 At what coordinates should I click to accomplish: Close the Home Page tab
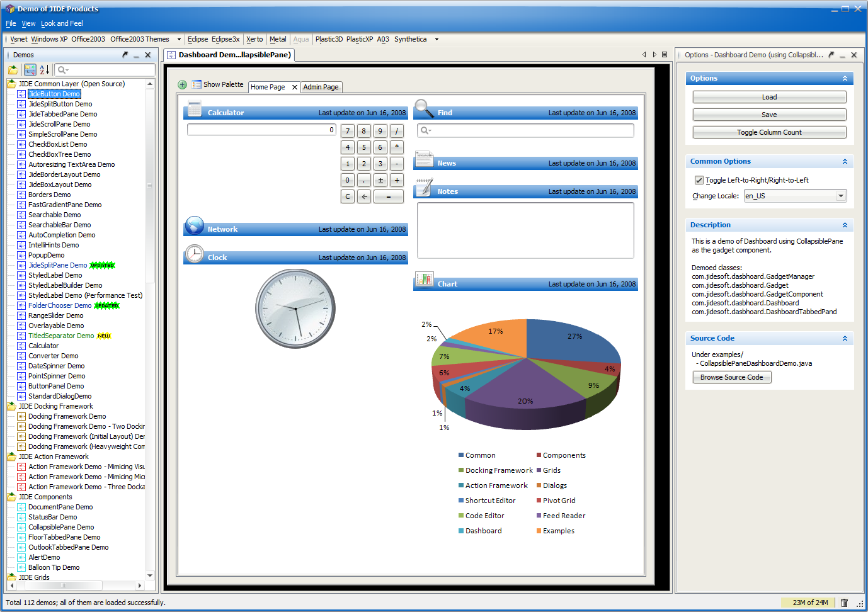[x=294, y=87]
